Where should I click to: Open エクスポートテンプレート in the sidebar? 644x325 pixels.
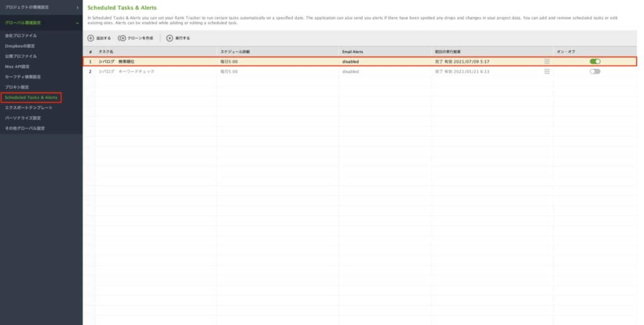point(29,107)
